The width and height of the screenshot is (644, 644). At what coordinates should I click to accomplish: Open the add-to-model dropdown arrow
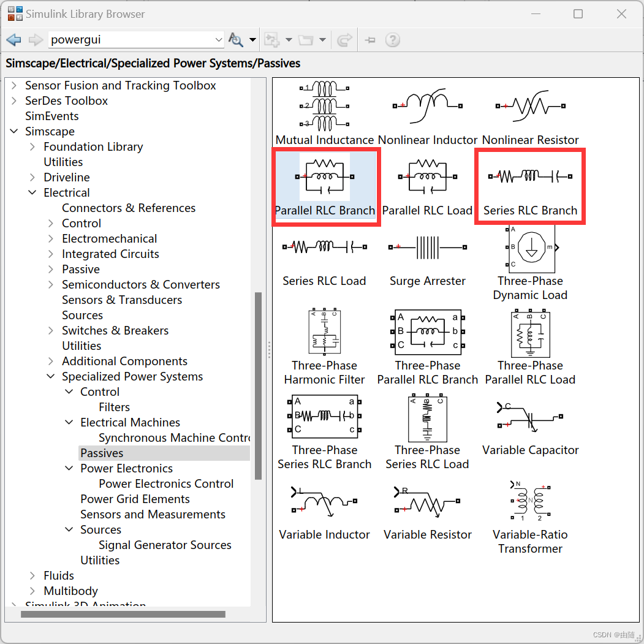point(289,40)
